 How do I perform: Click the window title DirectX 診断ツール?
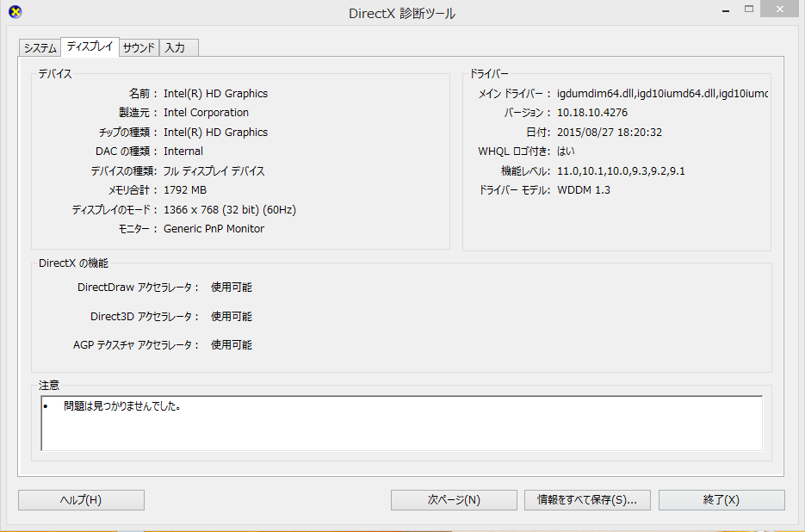pyautogui.click(x=402, y=14)
